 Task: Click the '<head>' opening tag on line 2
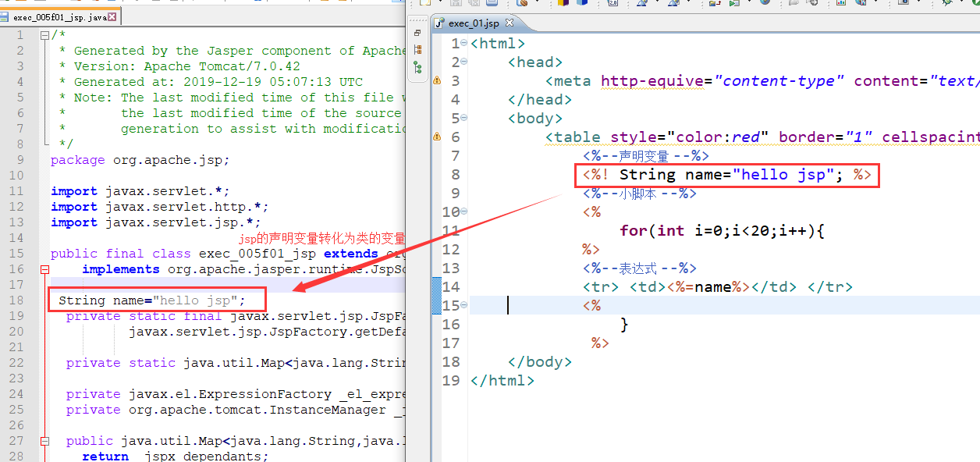[535, 62]
